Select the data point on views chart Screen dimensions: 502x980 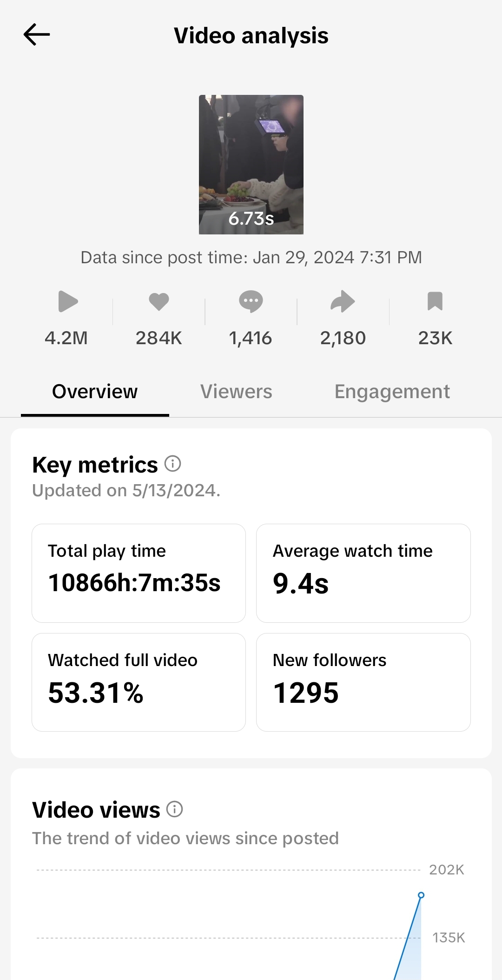click(421, 895)
